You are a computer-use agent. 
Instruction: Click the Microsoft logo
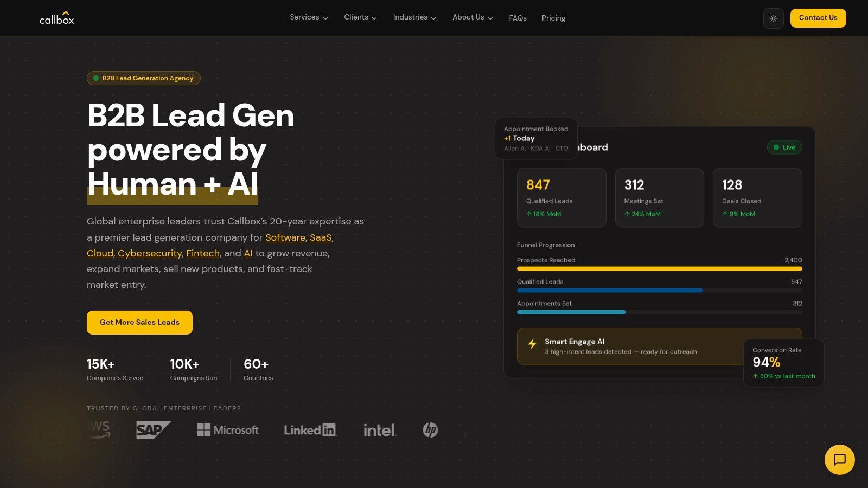pyautogui.click(x=228, y=430)
